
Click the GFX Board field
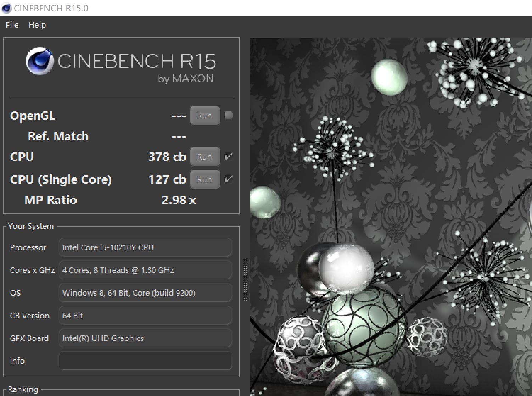click(145, 338)
